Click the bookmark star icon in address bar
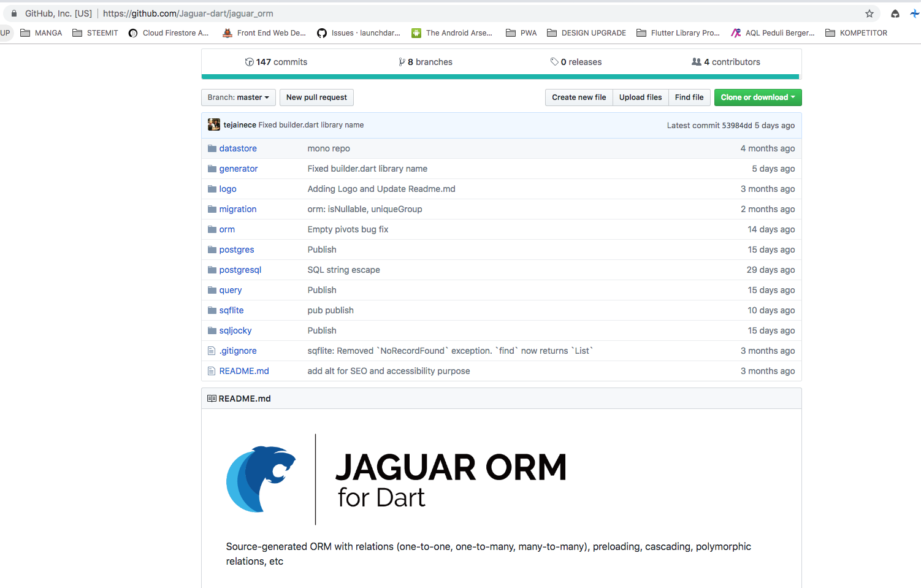Image resolution: width=921 pixels, height=588 pixels. [x=869, y=13]
